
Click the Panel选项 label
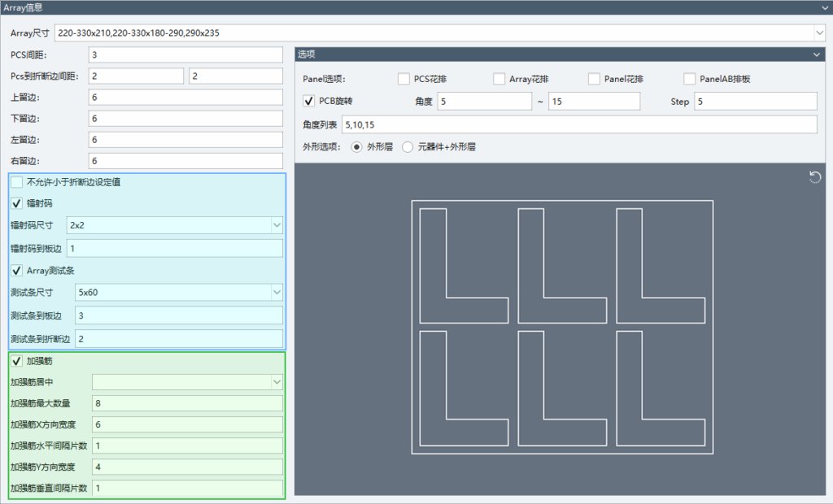324,79
